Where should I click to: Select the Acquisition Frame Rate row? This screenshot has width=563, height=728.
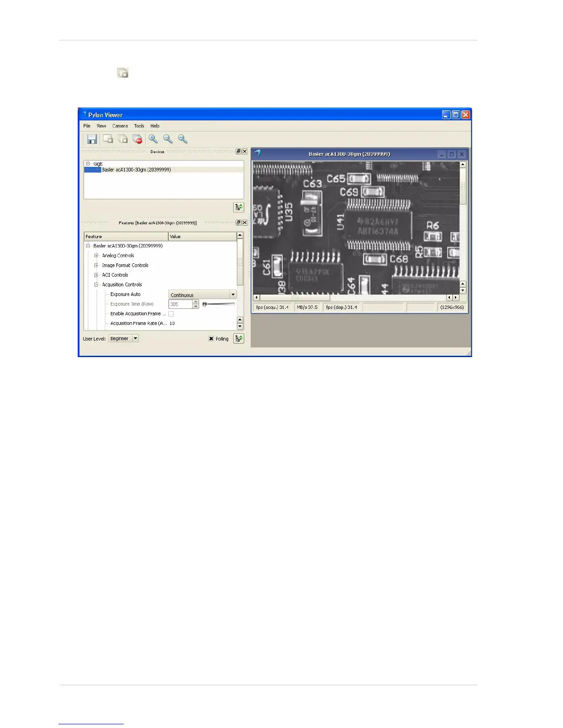click(x=138, y=324)
